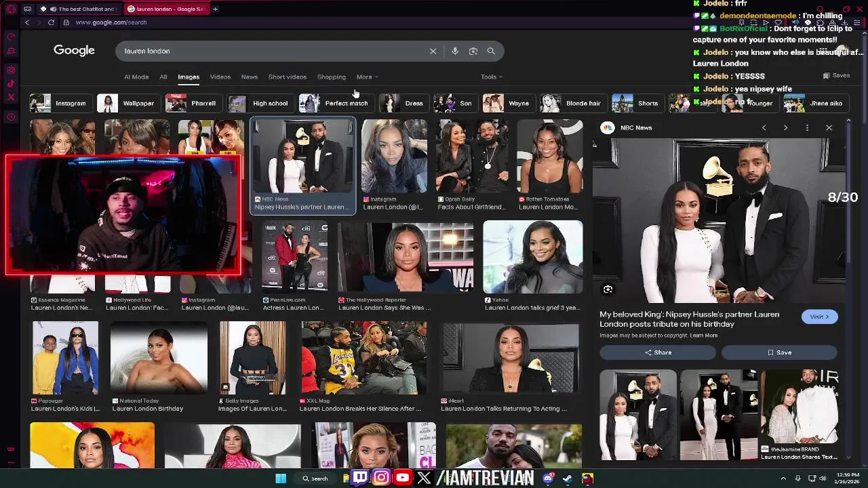Click the Learn More copyright link
This screenshot has height=488, width=868.
coord(703,335)
